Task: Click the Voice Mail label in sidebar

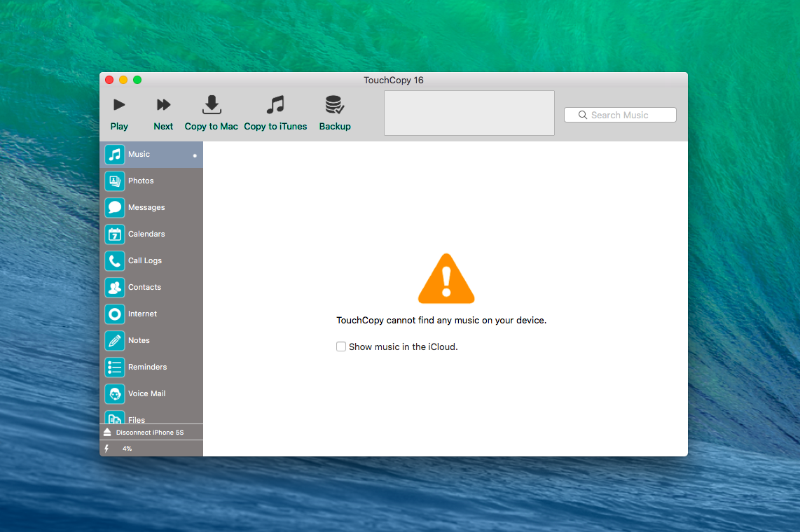Action: (147, 393)
